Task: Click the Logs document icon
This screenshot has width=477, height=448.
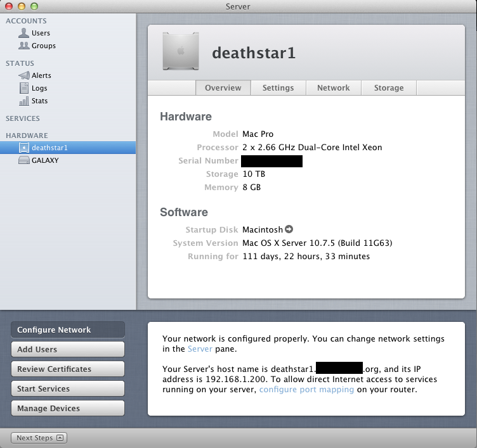Action: pyautogui.click(x=24, y=88)
